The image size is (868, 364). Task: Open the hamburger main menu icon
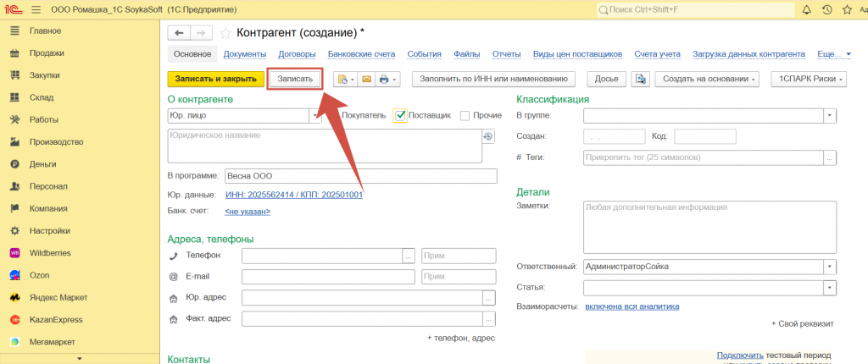tap(36, 9)
